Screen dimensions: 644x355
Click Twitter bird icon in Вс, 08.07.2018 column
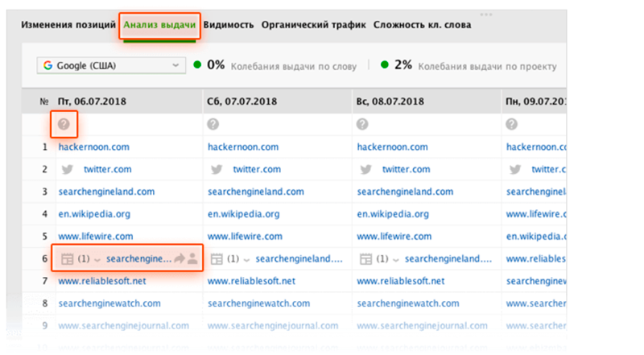(366, 169)
